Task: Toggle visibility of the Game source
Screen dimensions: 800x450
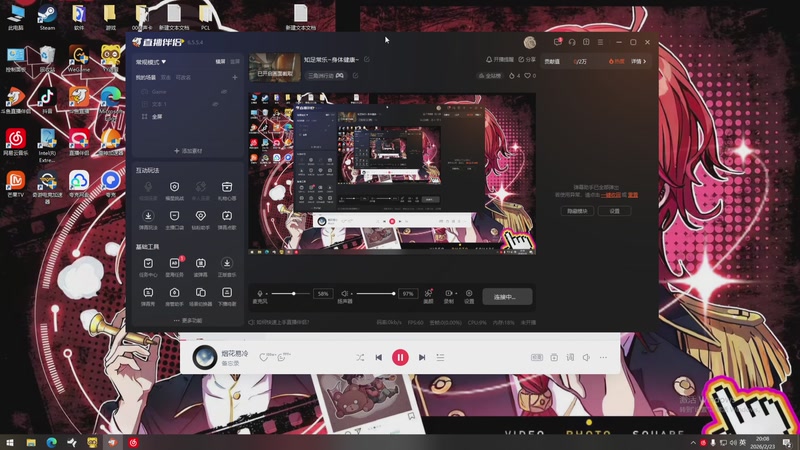Action: tap(224, 92)
